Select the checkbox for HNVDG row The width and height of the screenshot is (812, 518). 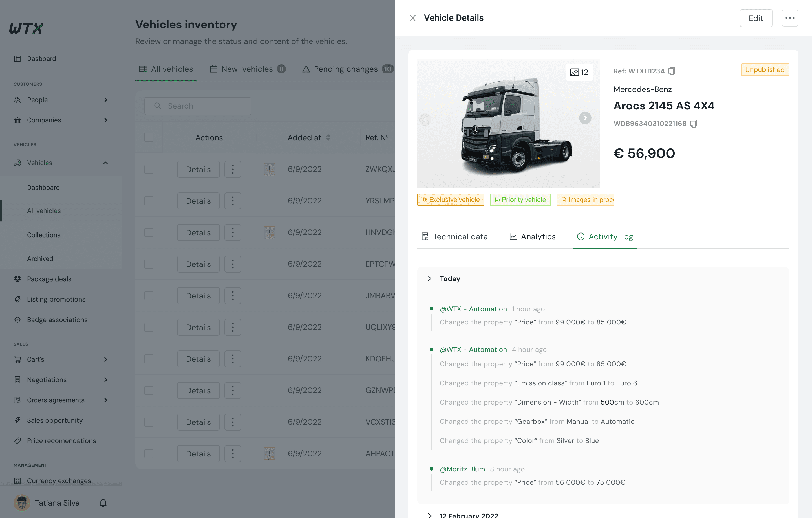[149, 232]
